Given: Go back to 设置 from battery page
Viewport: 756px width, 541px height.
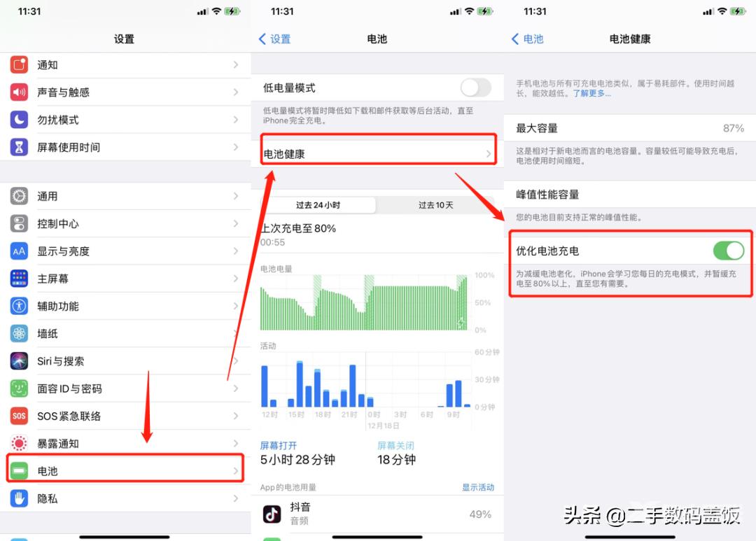Looking at the screenshot, I should [x=275, y=39].
